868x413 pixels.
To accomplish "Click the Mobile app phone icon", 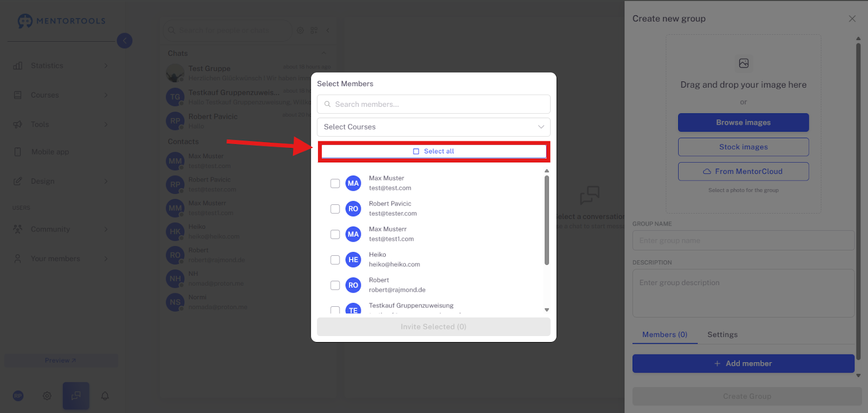I will 18,152.
